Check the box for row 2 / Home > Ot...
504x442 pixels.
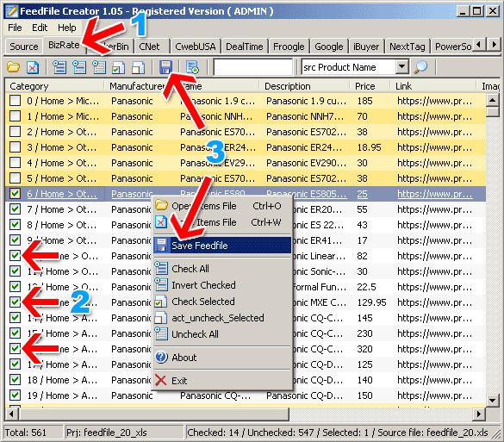pos(15,132)
